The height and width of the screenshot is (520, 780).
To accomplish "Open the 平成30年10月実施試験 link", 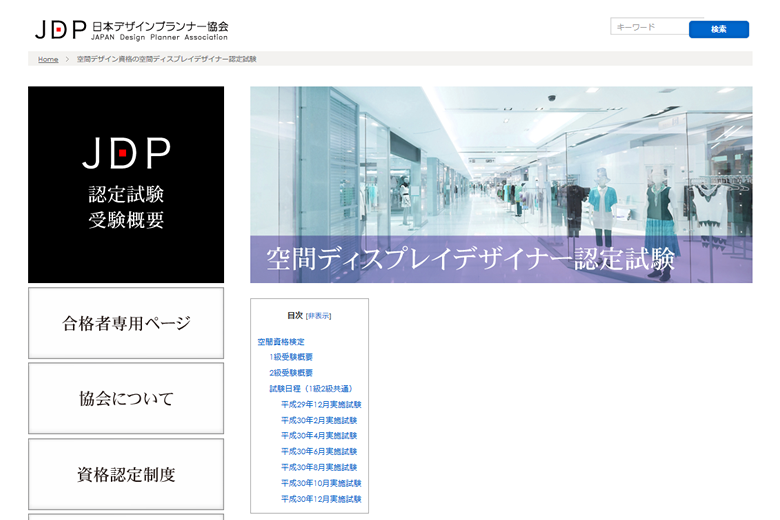I will pyautogui.click(x=321, y=483).
